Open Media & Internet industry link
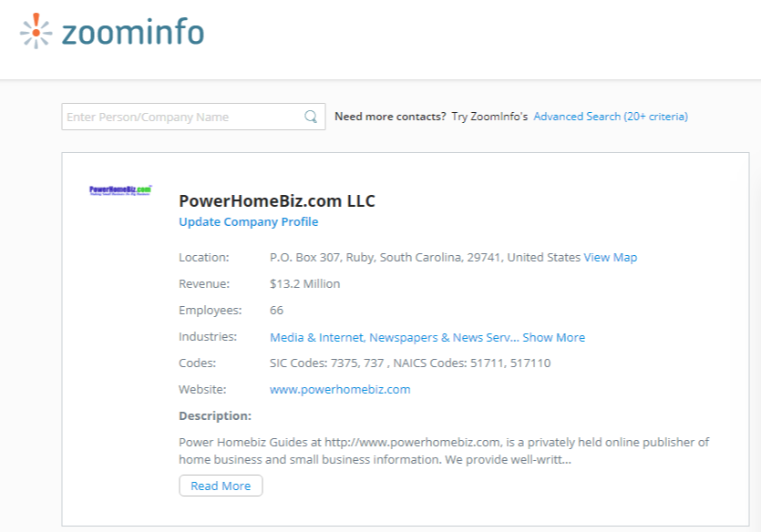 pyautogui.click(x=316, y=337)
